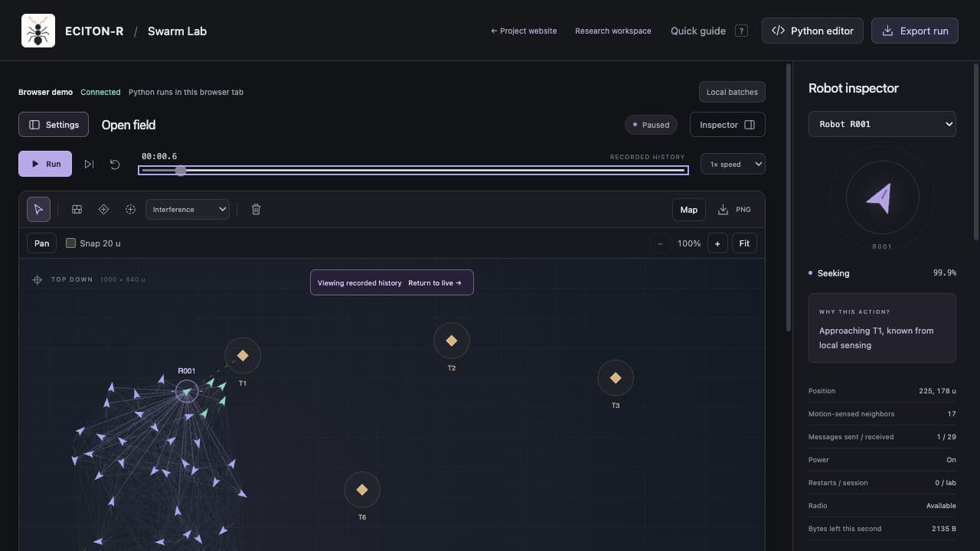Open the Interference dropdown
This screenshot has height=551, width=980.
[x=188, y=209]
